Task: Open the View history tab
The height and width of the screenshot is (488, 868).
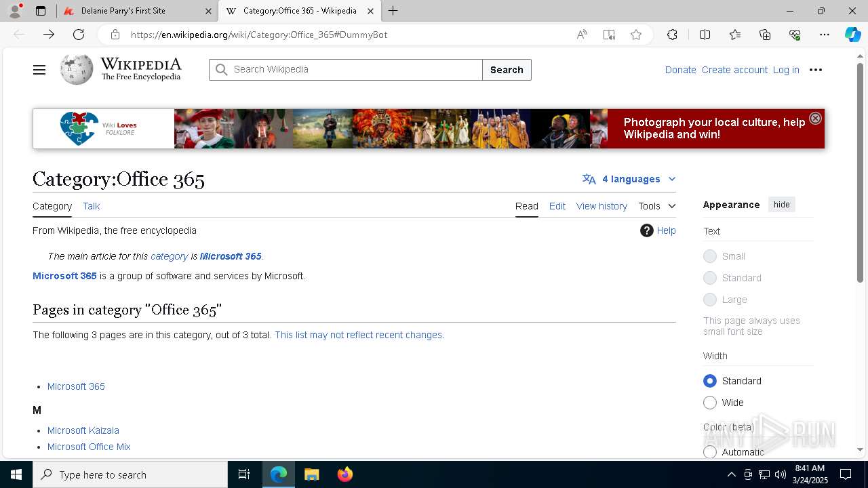Action: [601, 206]
